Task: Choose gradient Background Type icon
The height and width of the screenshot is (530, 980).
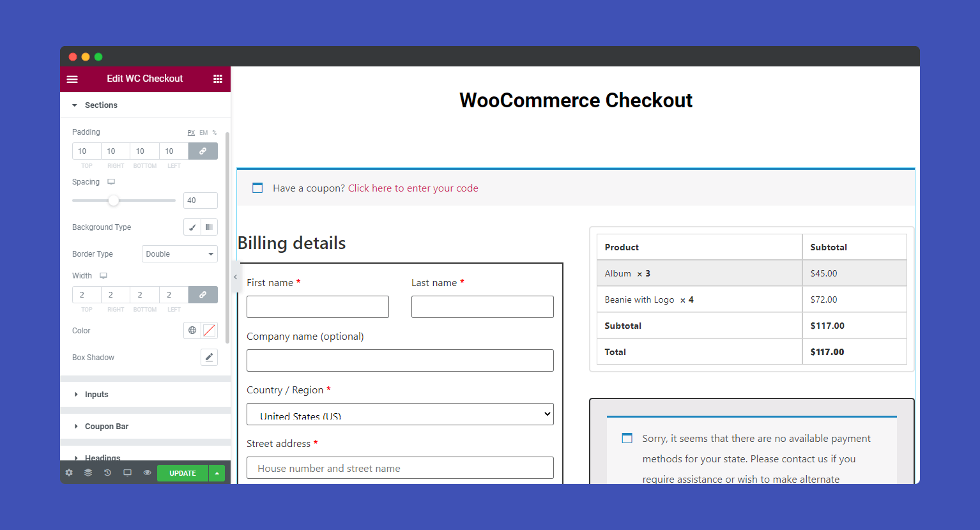Action: coord(209,227)
